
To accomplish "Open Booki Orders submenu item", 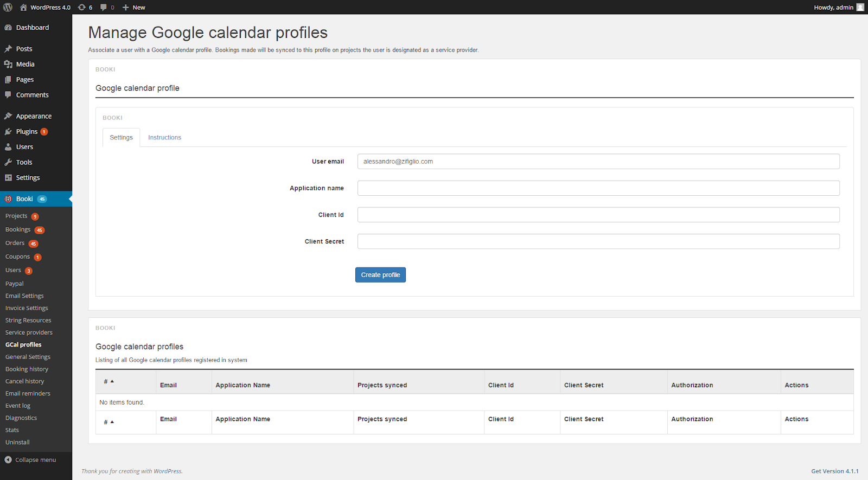I will (x=15, y=243).
